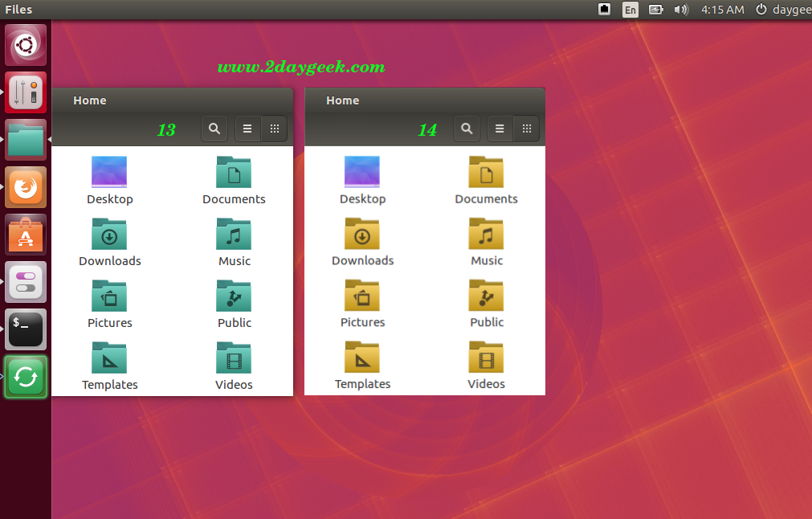Open the volume indicator menu
Screen dimensions: 812x519
681,10
